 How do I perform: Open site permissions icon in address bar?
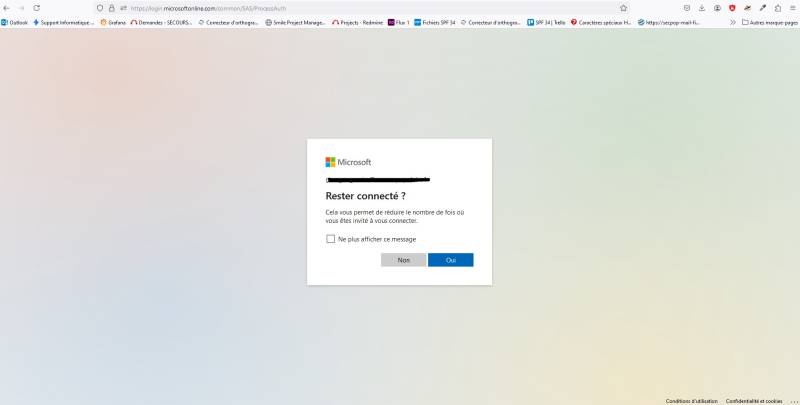[x=123, y=8]
